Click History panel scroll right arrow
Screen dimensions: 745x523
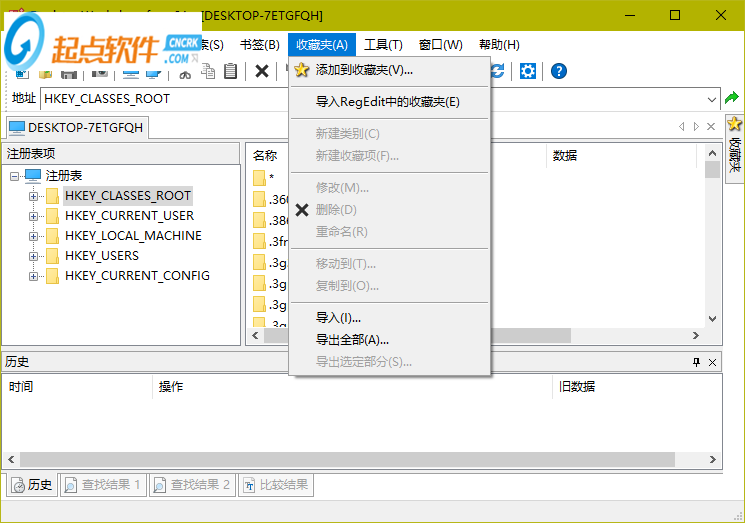(713, 459)
